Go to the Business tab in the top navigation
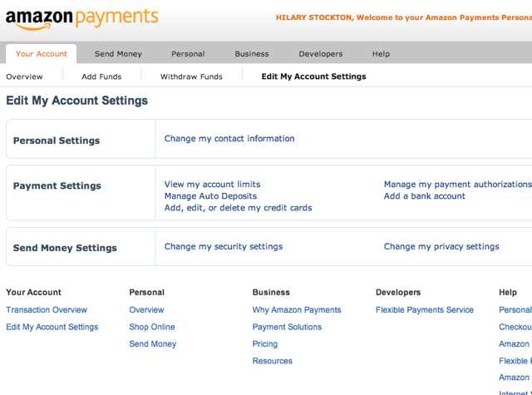The height and width of the screenshot is (395, 532). coord(252,54)
